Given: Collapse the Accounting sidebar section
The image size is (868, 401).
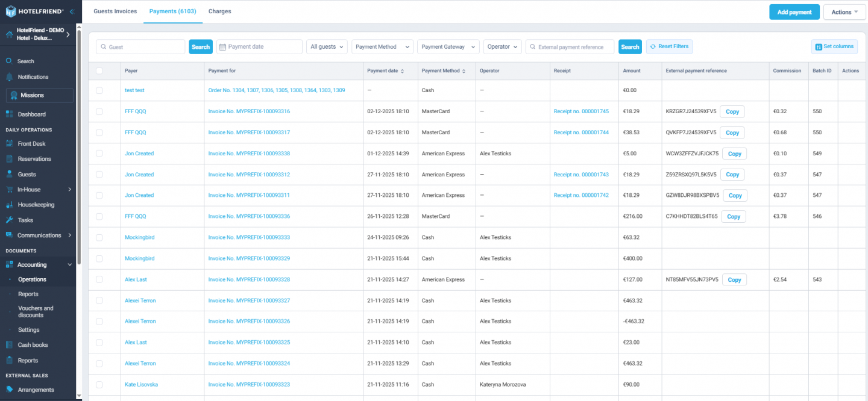Looking at the screenshot, I should tap(69, 264).
